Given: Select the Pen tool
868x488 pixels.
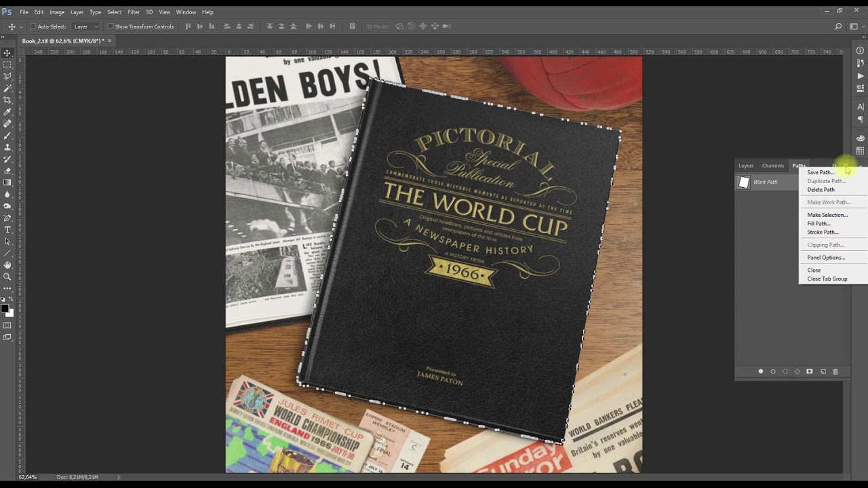Looking at the screenshot, I should [7, 218].
